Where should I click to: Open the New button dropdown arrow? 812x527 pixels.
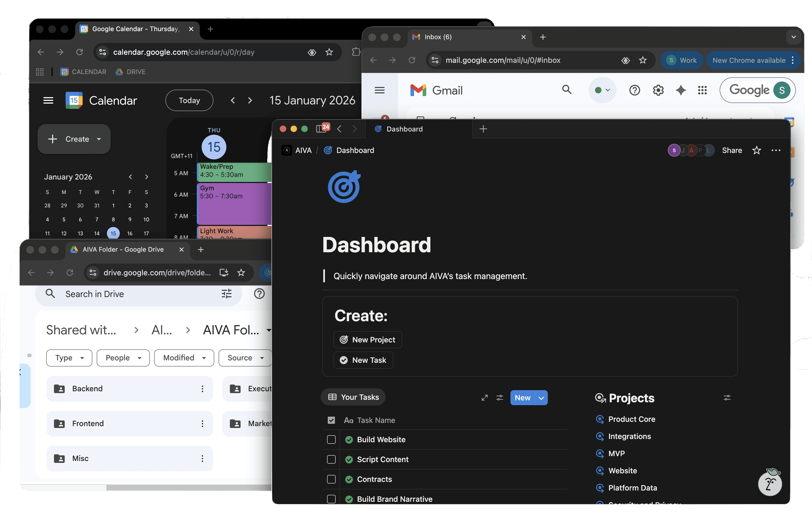541,398
